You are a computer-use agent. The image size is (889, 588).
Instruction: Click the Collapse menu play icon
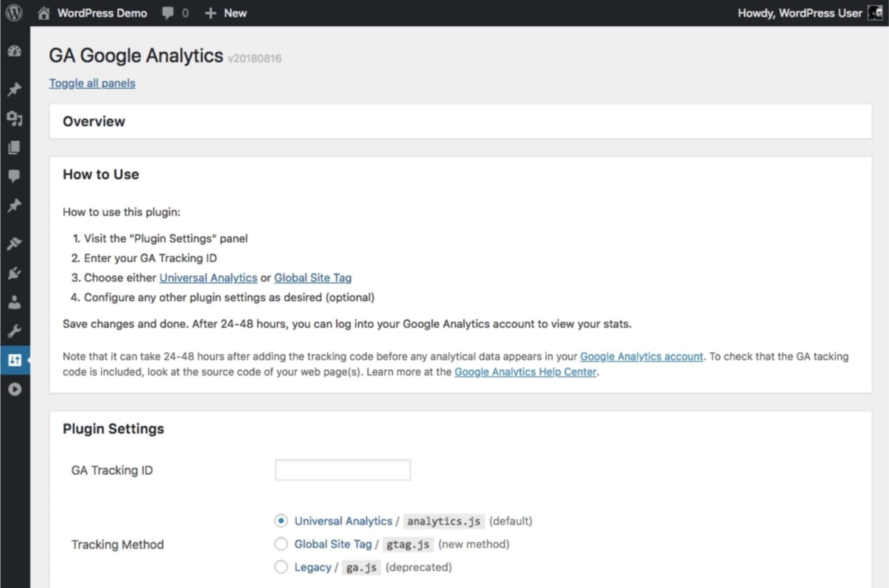pyautogui.click(x=14, y=389)
